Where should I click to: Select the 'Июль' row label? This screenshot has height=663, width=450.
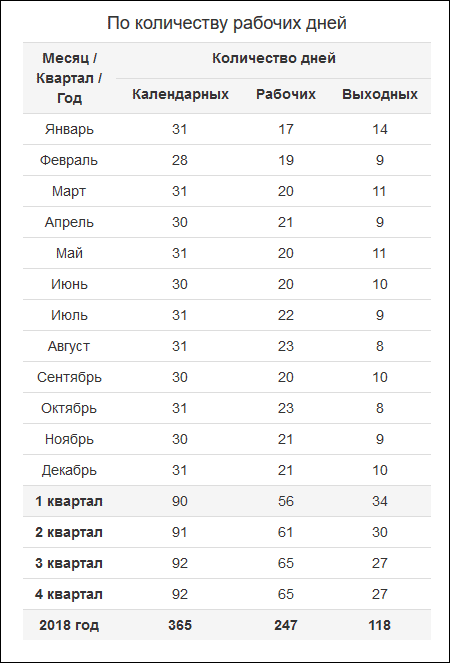click(x=69, y=315)
